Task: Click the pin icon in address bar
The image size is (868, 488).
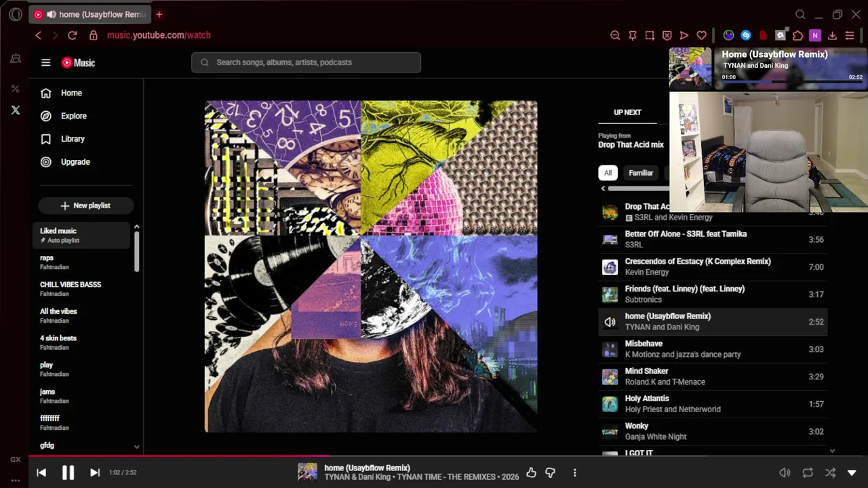Action: (x=633, y=35)
